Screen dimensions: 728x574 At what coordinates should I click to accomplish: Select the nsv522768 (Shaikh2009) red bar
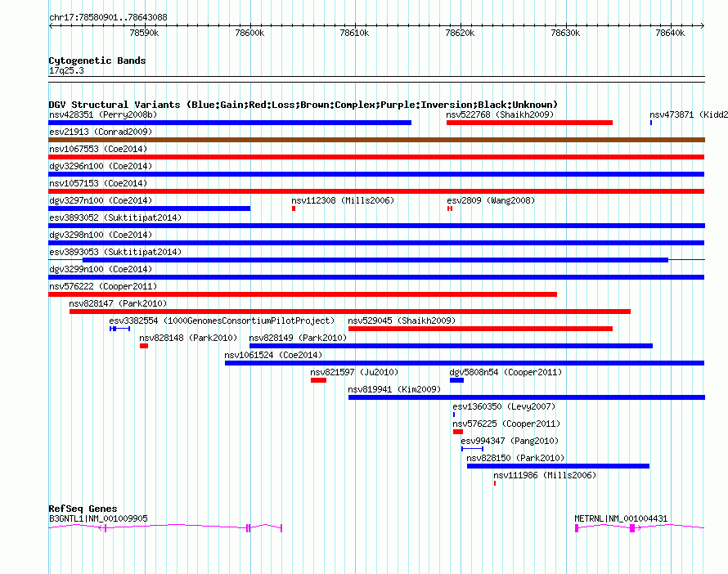529,123
